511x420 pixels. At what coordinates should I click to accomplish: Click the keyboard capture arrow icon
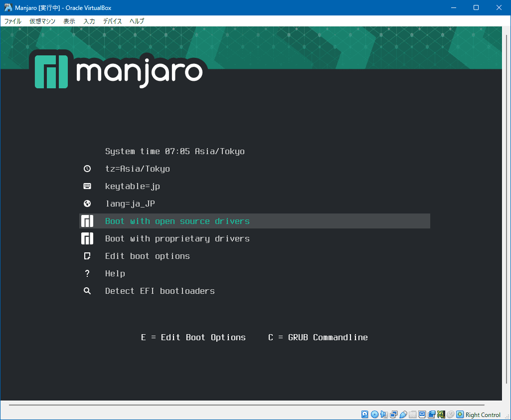460,415
